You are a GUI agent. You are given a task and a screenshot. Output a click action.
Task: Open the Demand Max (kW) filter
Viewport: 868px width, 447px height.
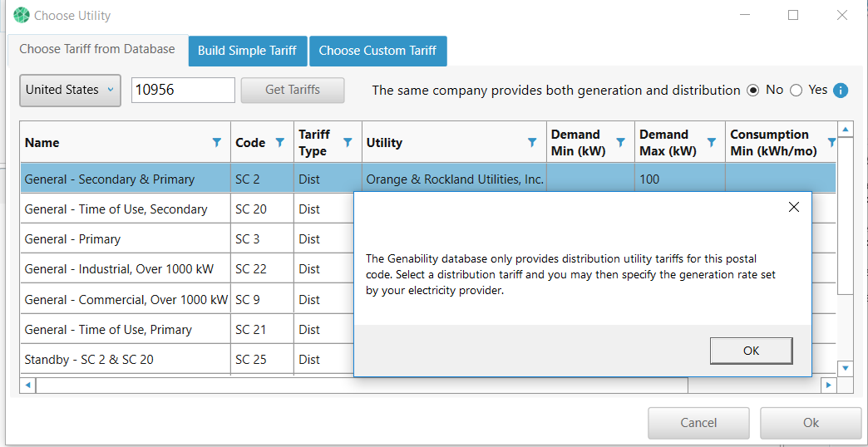click(712, 143)
